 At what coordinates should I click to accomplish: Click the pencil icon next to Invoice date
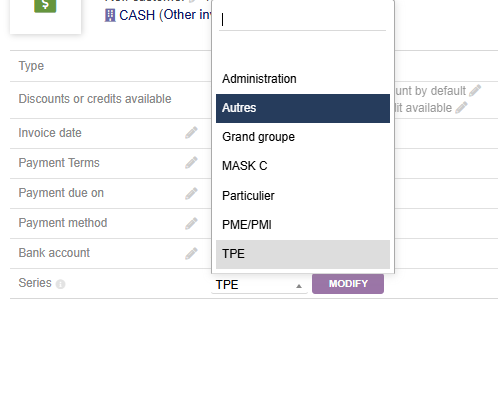pyautogui.click(x=191, y=133)
